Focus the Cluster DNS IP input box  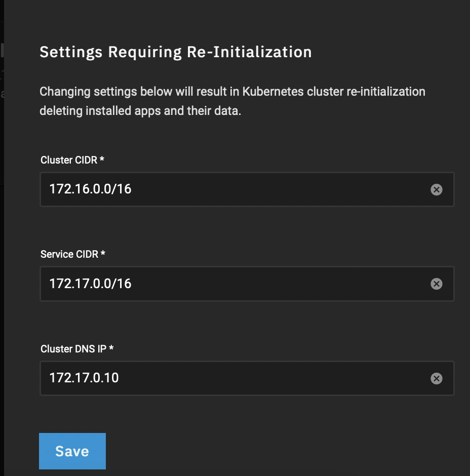(247, 378)
